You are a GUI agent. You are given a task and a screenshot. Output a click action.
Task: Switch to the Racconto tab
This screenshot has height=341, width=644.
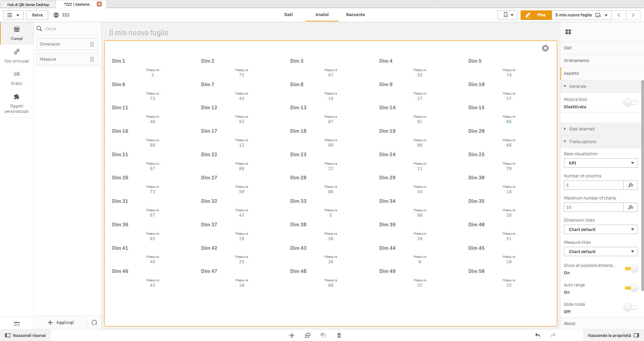tap(356, 15)
